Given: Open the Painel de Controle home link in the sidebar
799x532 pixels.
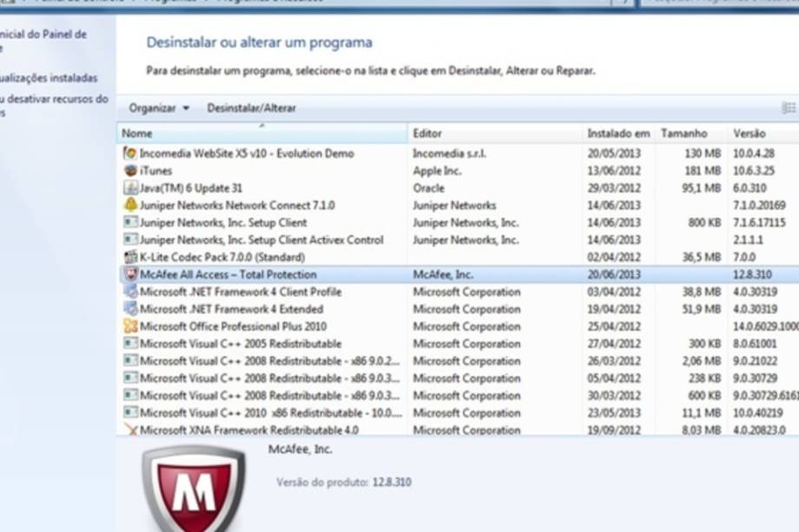Looking at the screenshot, I should click(43, 42).
